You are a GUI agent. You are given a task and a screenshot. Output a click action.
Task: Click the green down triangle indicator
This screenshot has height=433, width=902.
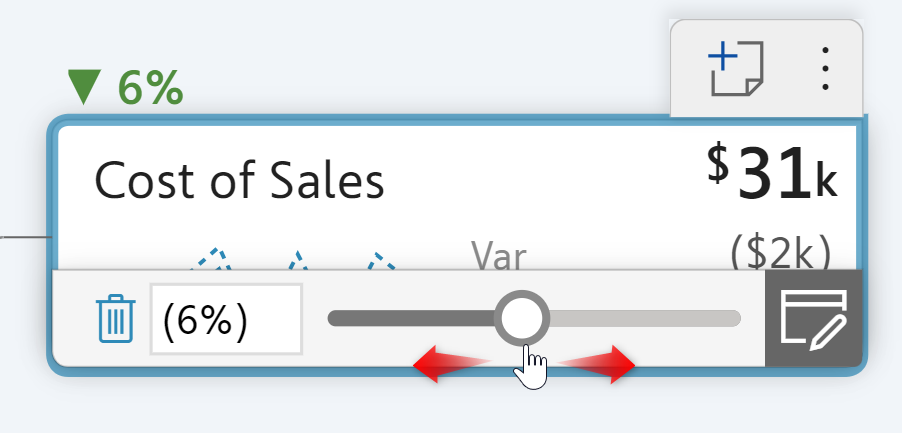84,88
